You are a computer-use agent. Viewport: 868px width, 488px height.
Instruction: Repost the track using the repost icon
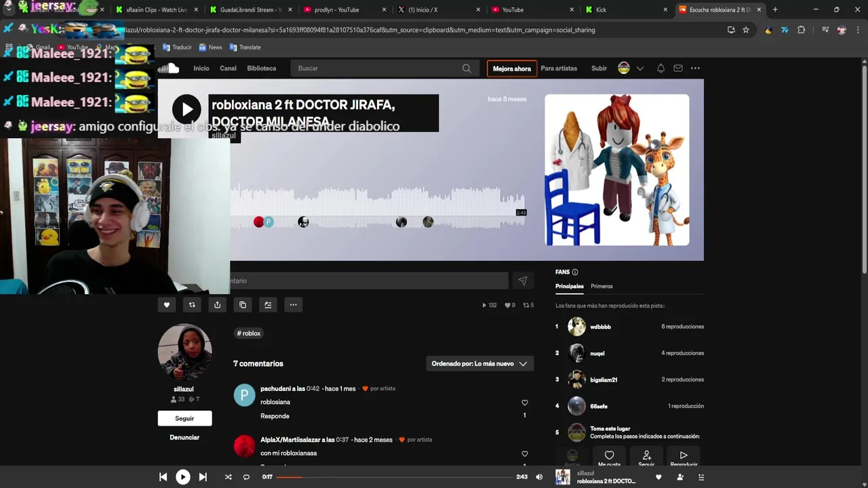coord(192,305)
